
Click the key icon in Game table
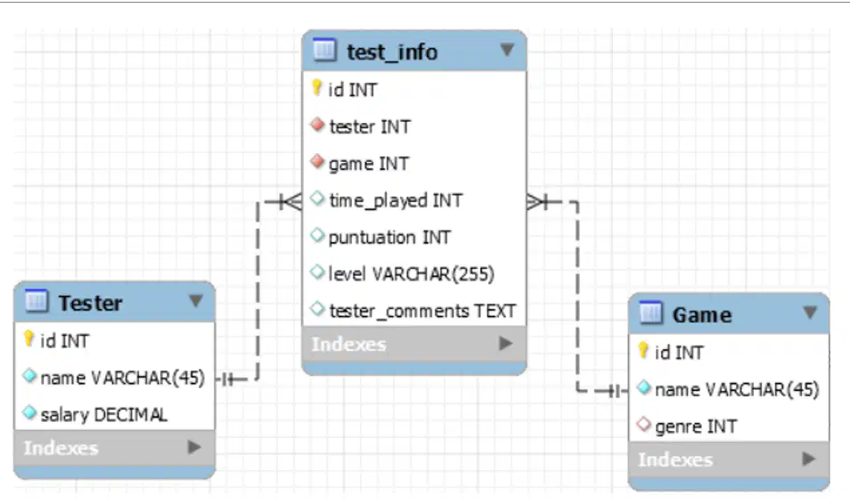(x=643, y=351)
